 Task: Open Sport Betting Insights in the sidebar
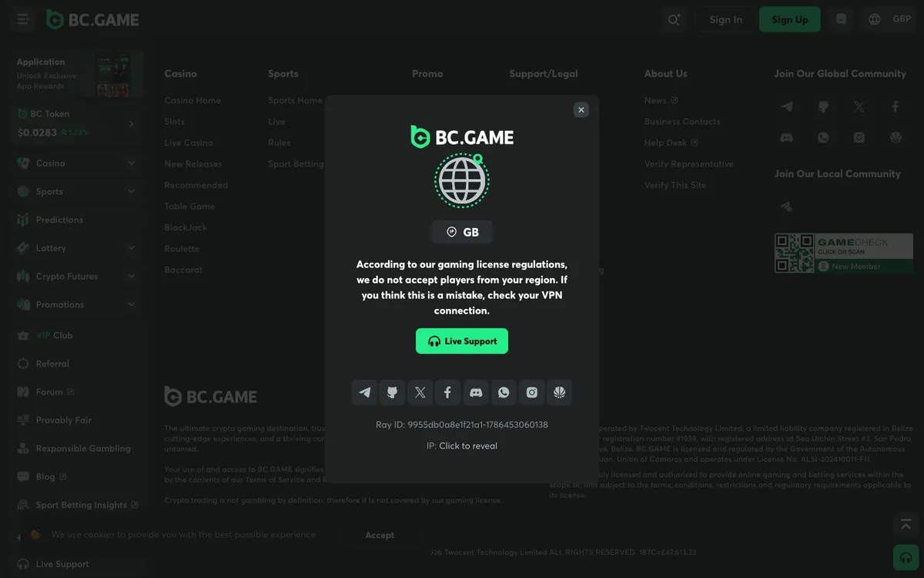coord(78,505)
